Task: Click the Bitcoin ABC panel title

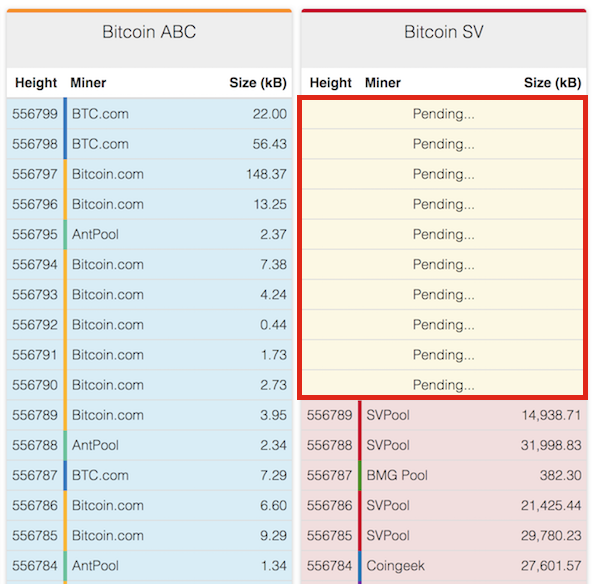Action: [x=149, y=32]
